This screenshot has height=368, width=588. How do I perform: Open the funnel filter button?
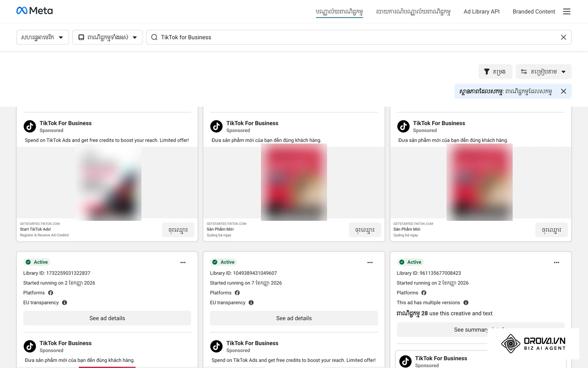point(495,71)
